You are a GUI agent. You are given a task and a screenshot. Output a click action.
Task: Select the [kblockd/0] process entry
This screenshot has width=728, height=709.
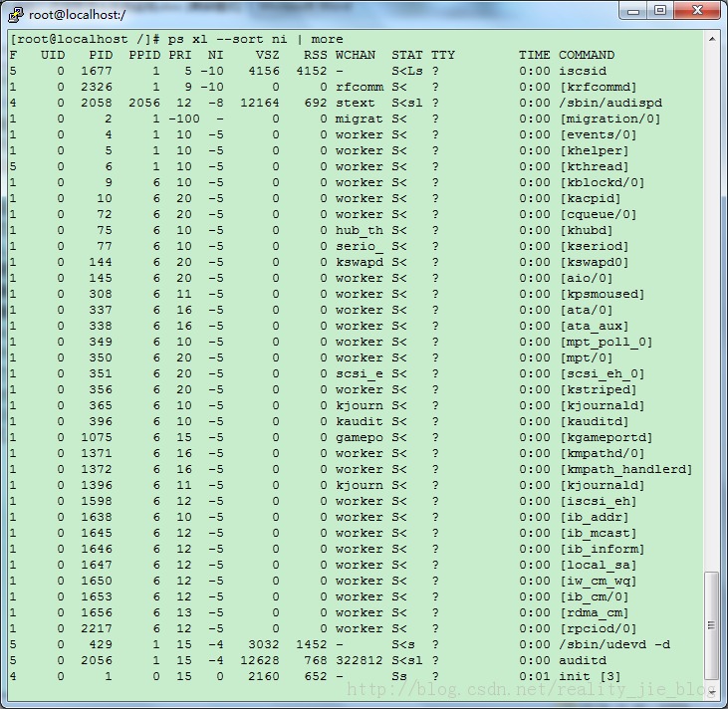[603, 182]
